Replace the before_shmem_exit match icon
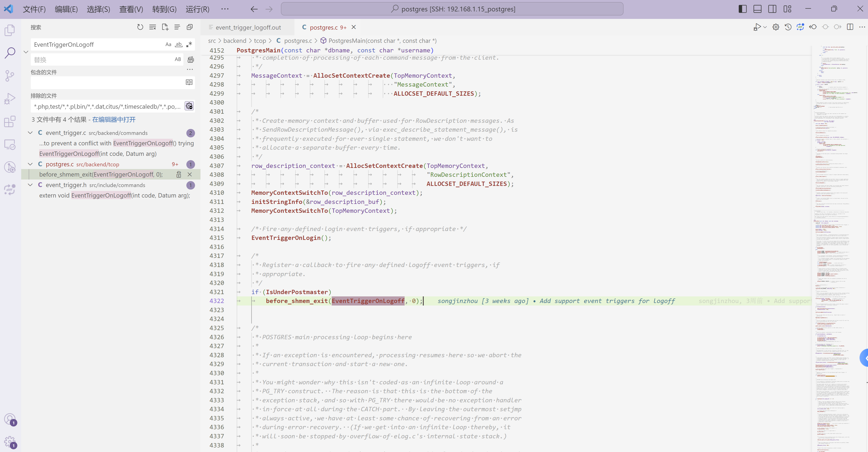The width and height of the screenshot is (868, 452). (x=179, y=174)
